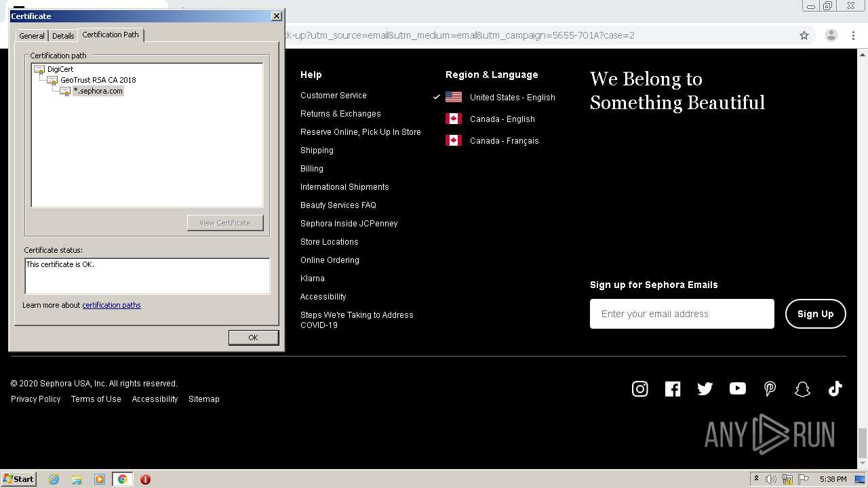Viewport: 868px width, 488px height.
Task: Open the certification paths help link
Action: click(111, 305)
